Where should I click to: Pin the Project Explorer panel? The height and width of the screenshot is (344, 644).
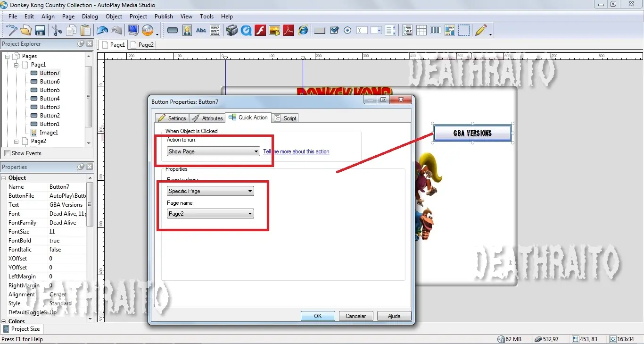(x=81, y=44)
